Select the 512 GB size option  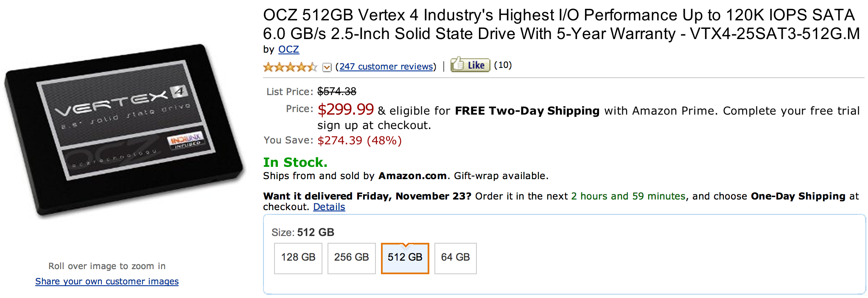(x=405, y=258)
